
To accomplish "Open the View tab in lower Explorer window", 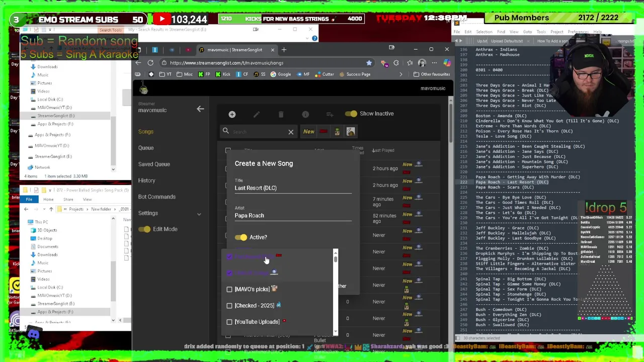I will 87,200.
